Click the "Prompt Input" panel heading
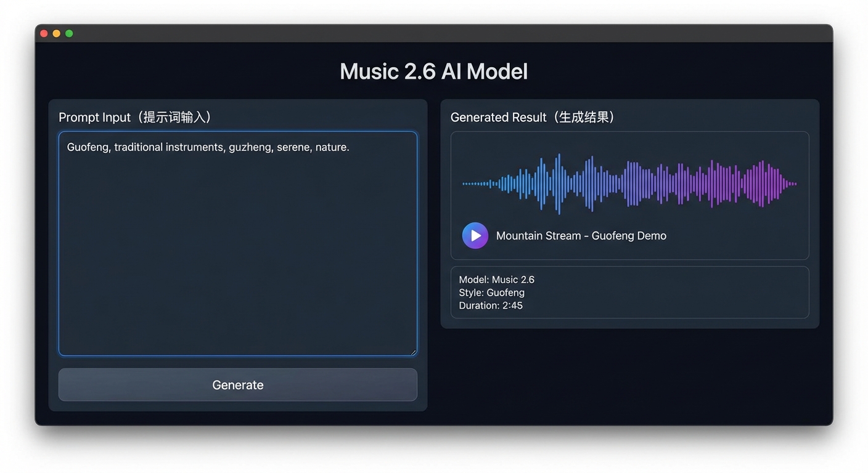Viewport: 868px width, 473px height. pos(137,117)
